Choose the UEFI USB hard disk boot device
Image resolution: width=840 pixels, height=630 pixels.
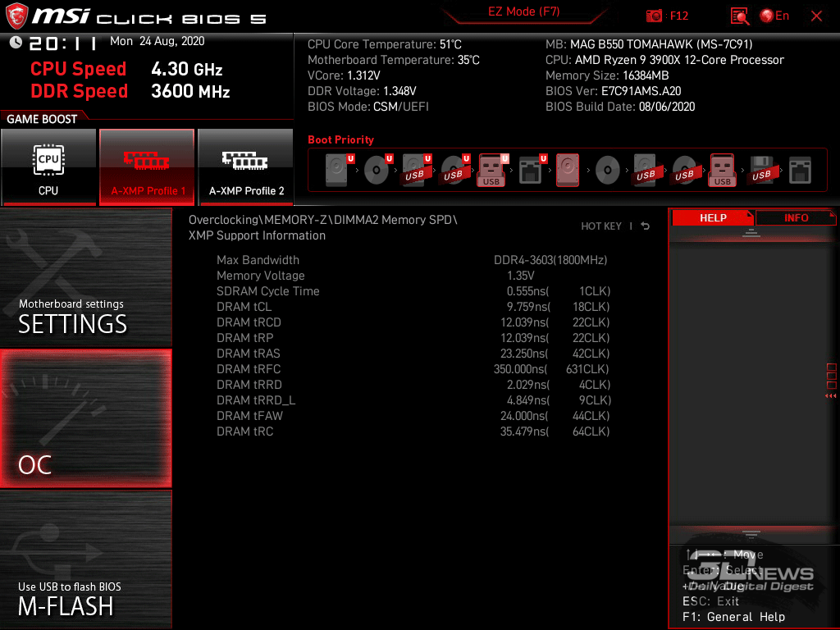click(x=416, y=170)
